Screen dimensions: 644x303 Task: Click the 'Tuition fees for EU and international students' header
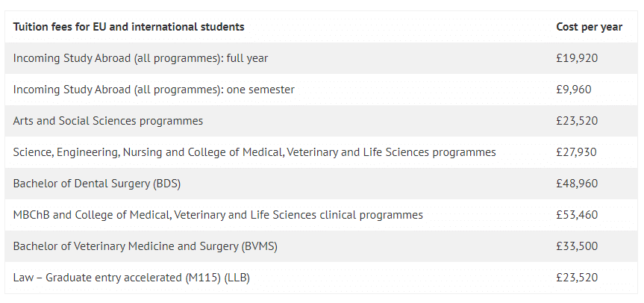128,27
